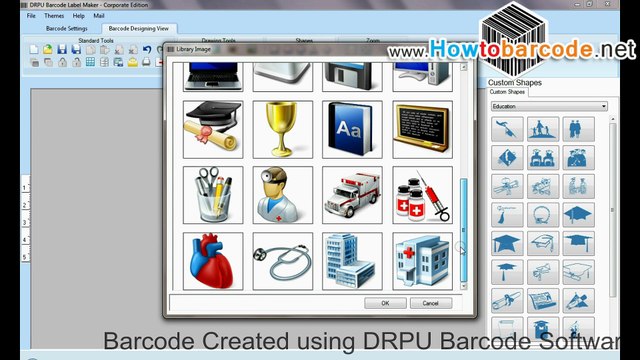Click Cancel in Library Image dialog
This screenshot has height=360, width=640.
tap(431, 303)
